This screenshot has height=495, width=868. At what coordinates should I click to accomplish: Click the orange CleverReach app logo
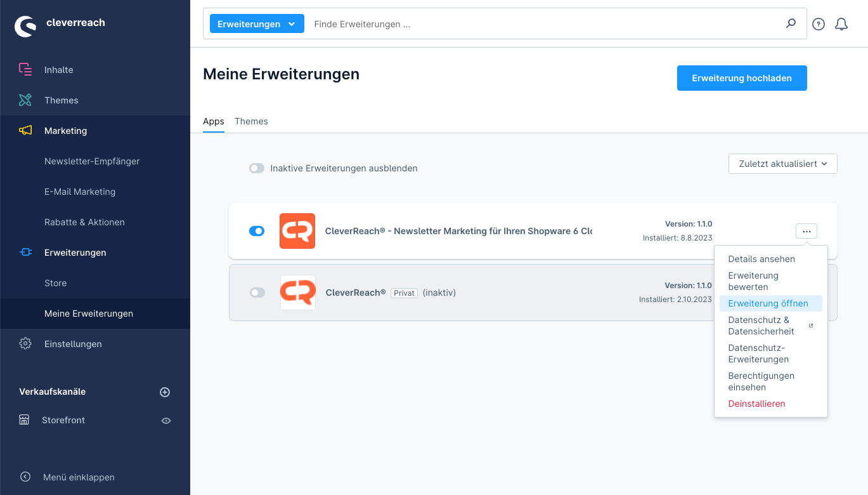coord(297,231)
